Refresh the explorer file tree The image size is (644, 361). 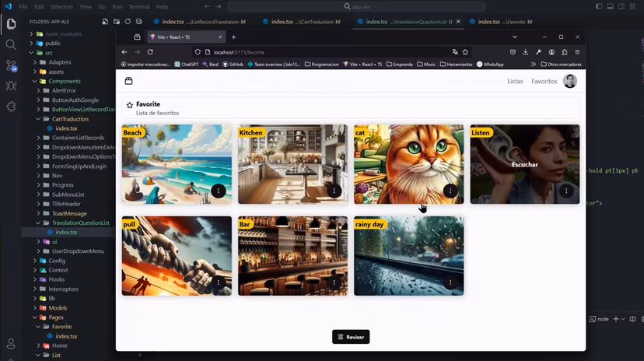[128, 22]
